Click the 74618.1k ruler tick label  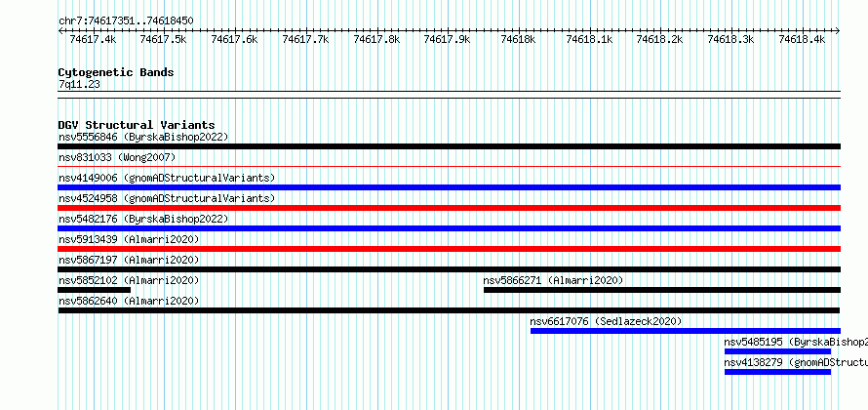(589, 39)
